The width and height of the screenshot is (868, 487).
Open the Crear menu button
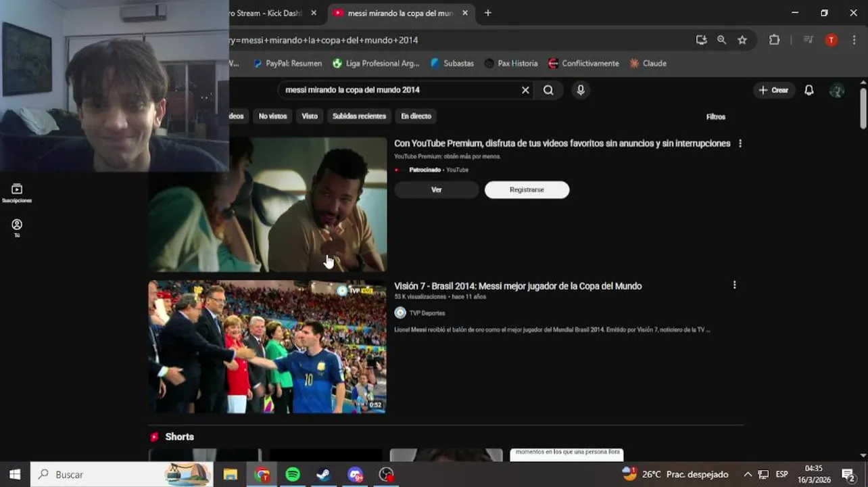(x=773, y=90)
